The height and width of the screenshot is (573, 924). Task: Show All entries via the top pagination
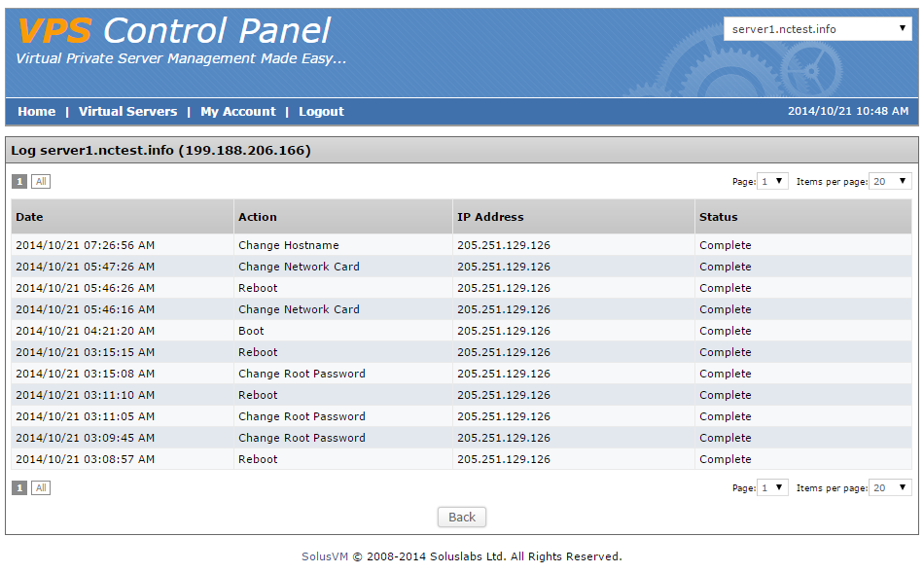41,182
